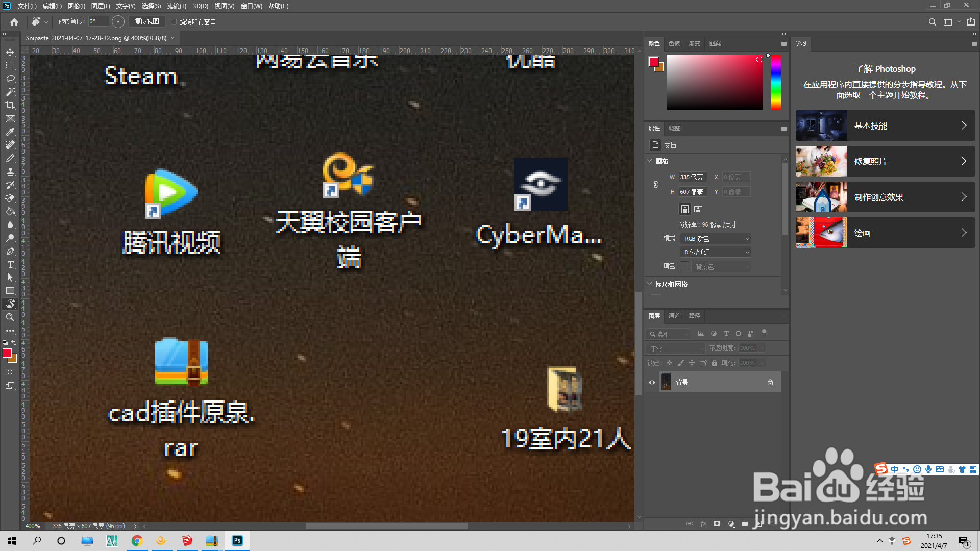Expand the 标尺和网格 section

650,284
